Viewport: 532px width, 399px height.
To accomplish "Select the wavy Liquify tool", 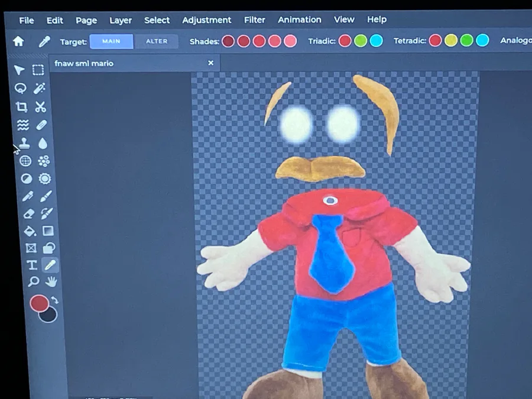I will (x=23, y=125).
